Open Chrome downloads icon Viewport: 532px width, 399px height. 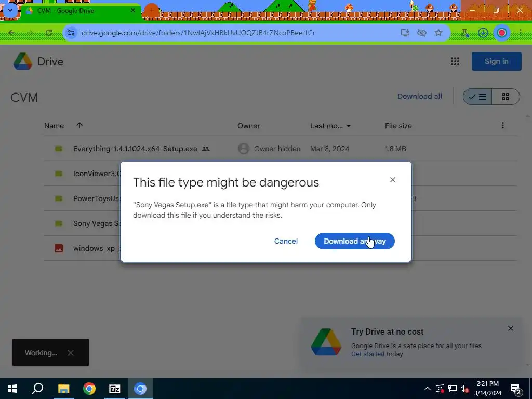(483, 33)
